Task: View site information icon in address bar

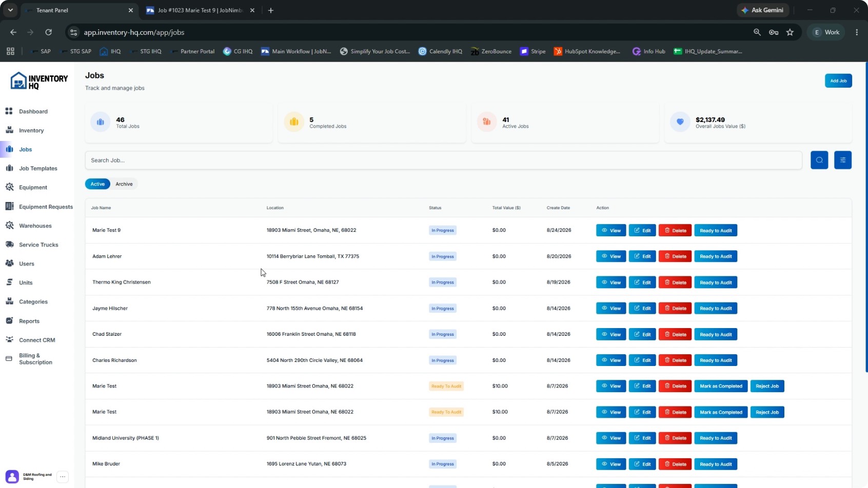Action: [x=74, y=32]
